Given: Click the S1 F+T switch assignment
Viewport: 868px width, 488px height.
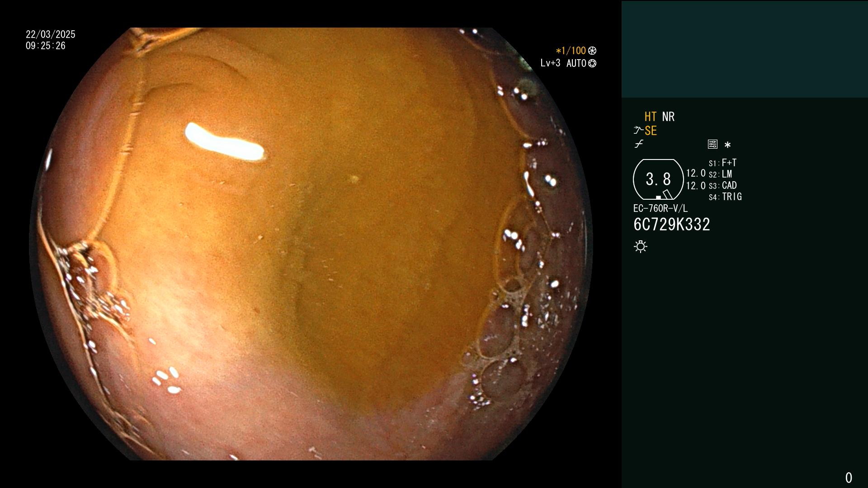Looking at the screenshot, I should point(722,163).
